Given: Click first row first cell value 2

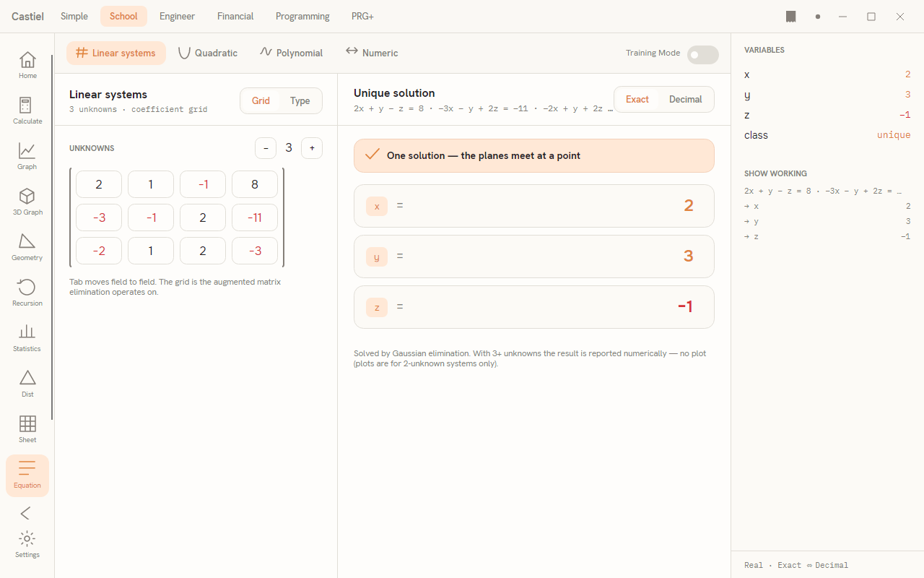Looking at the screenshot, I should click(x=99, y=184).
